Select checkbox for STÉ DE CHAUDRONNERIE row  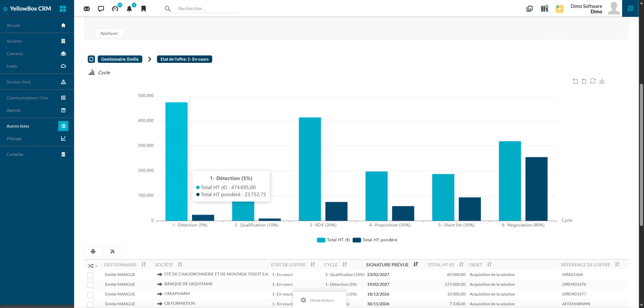click(90, 275)
